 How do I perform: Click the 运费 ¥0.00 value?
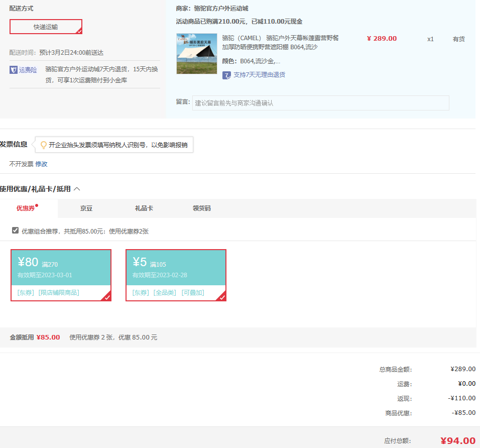click(467, 383)
